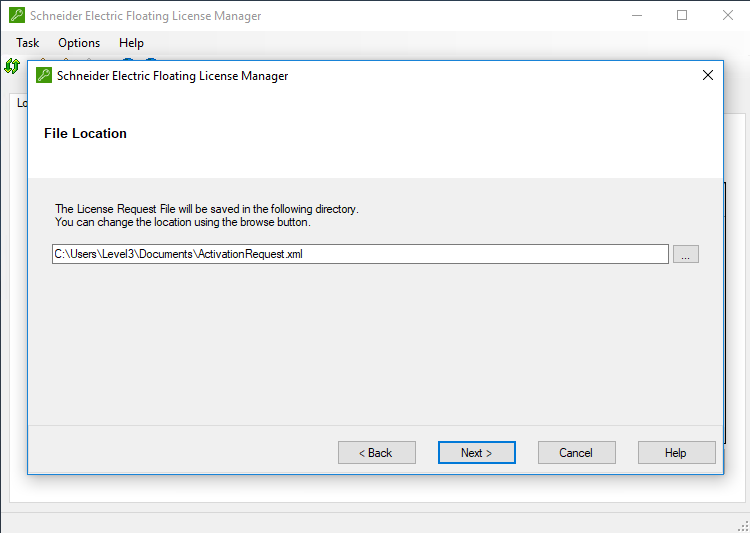The height and width of the screenshot is (533, 750).
Task: Click the main window's green key app icon
Action: 17,15
